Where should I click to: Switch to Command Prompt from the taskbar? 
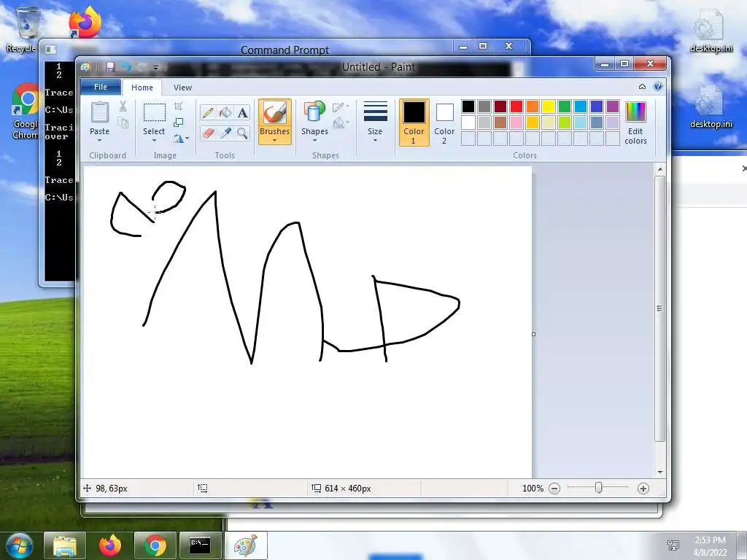point(200,545)
